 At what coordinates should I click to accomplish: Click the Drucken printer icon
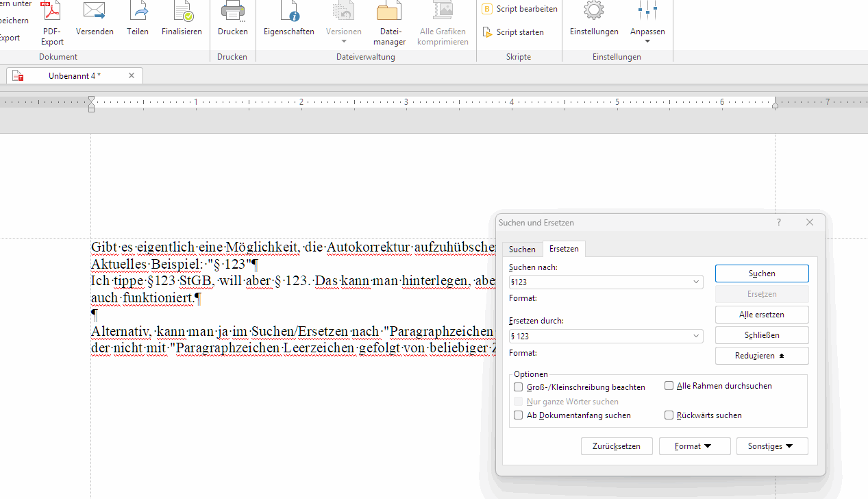(233, 11)
